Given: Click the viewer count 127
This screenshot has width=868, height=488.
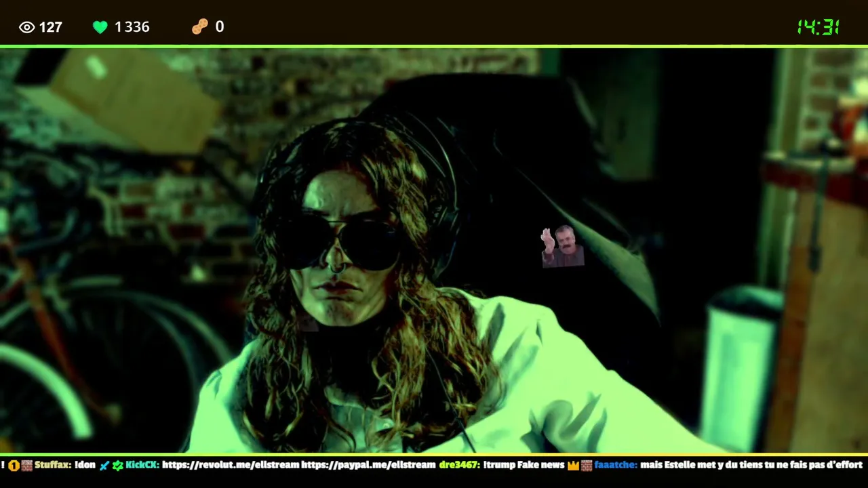Looking at the screenshot, I should [51, 27].
